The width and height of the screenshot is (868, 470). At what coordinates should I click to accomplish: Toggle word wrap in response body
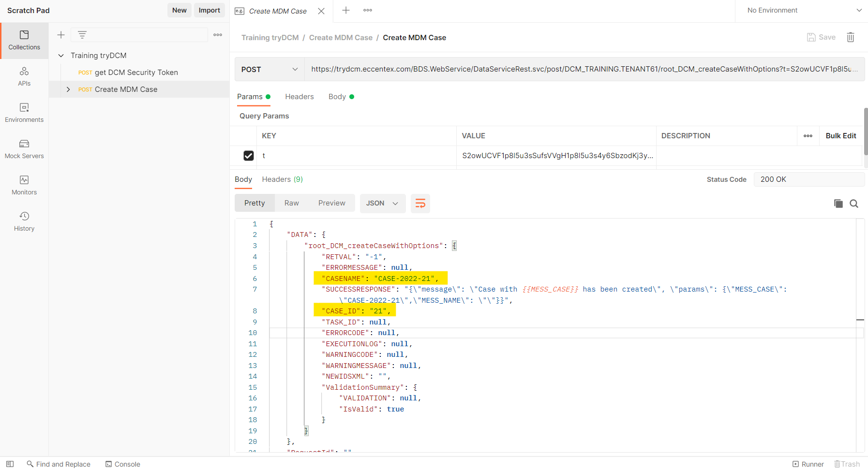[420, 204]
